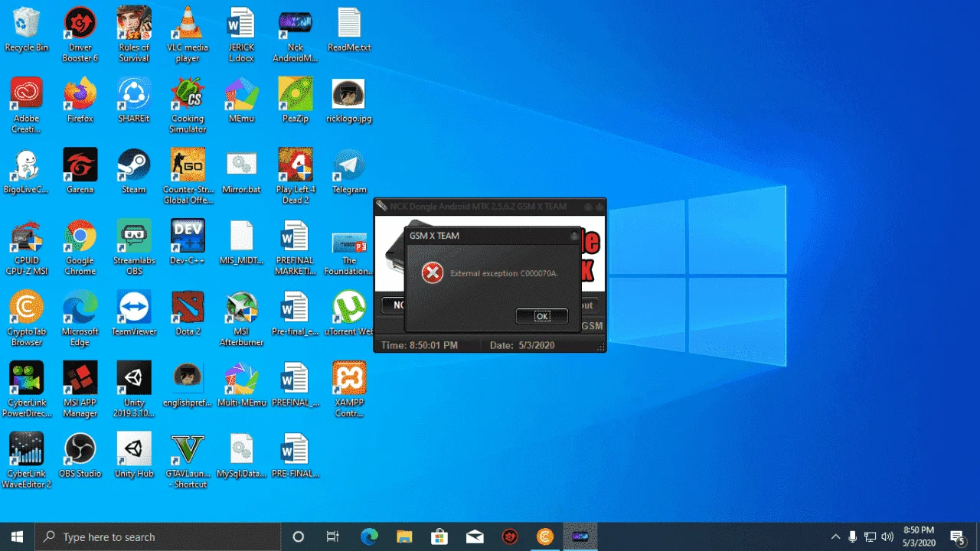This screenshot has width=980, height=551.
Task: Select the Driver Booster 6 desktop shortcut
Action: click(80, 35)
